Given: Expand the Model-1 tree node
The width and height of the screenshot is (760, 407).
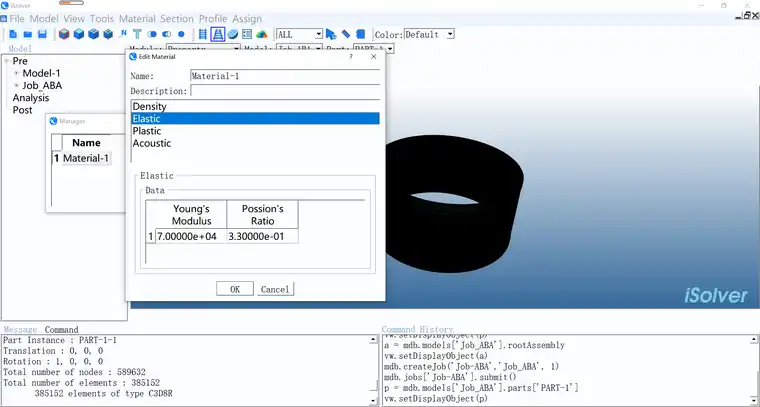Looking at the screenshot, I should pos(16,73).
